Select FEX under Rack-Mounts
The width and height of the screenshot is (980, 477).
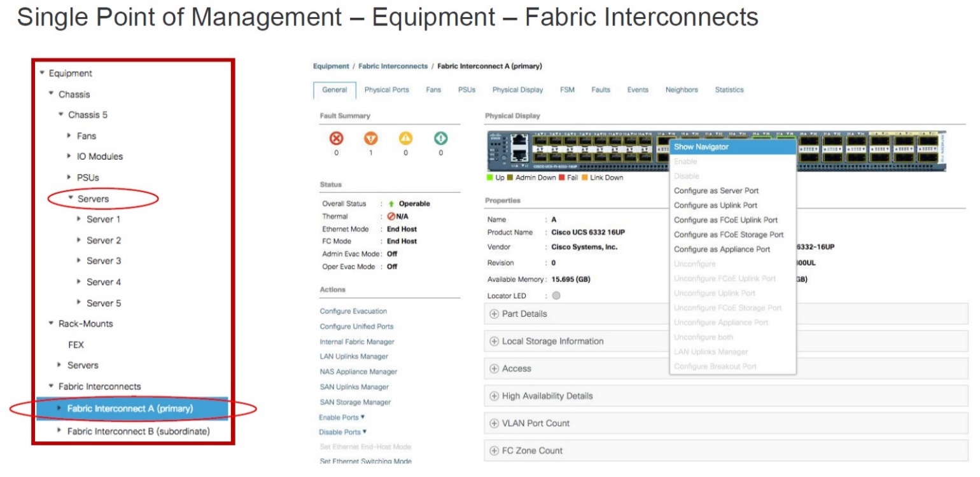tap(76, 345)
